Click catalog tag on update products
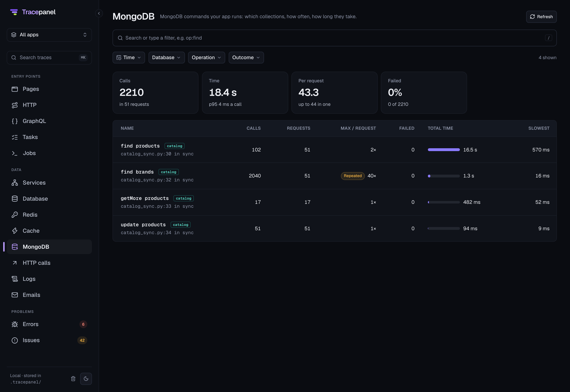 (180, 225)
